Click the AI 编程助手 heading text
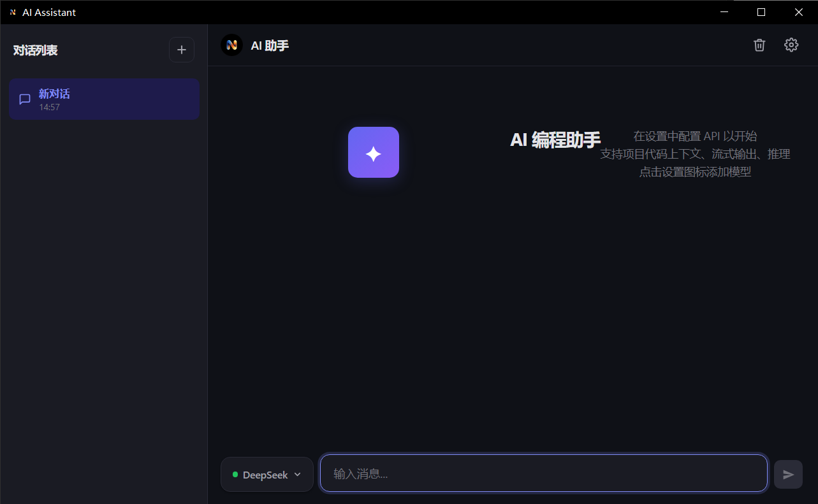Image resolution: width=818 pixels, height=504 pixels. (555, 140)
